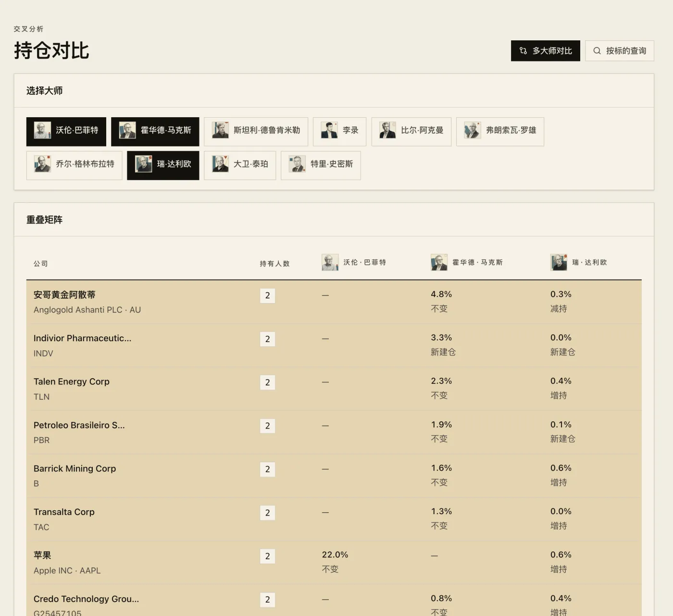This screenshot has height=616, width=673.
Task: Select the 李录 master chip
Action: 339,132
